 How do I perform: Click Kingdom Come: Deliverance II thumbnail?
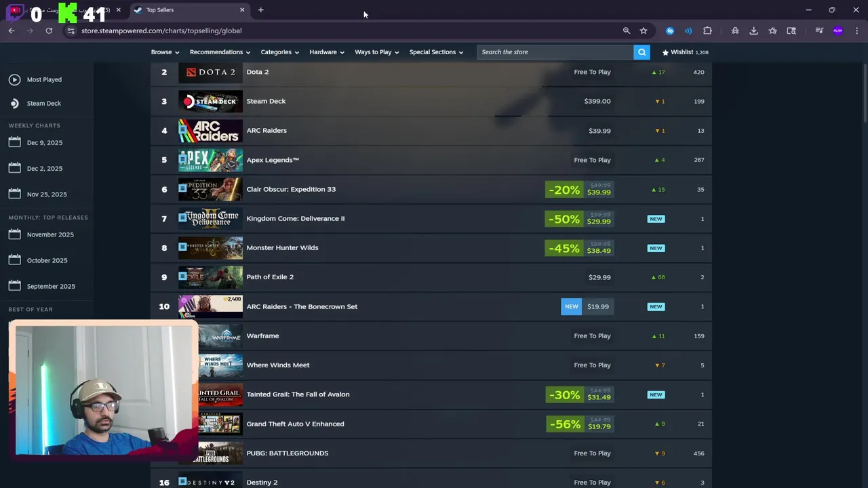(x=210, y=218)
